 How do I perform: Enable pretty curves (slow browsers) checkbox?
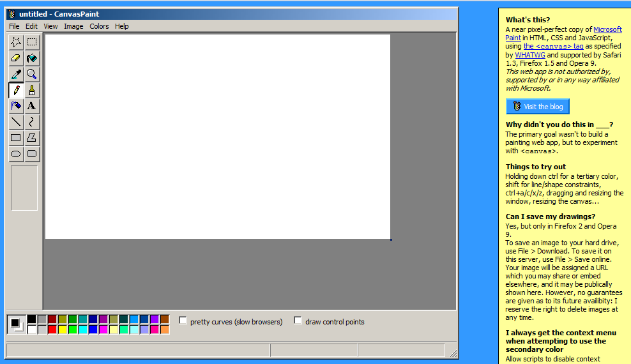[x=183, y=321]
